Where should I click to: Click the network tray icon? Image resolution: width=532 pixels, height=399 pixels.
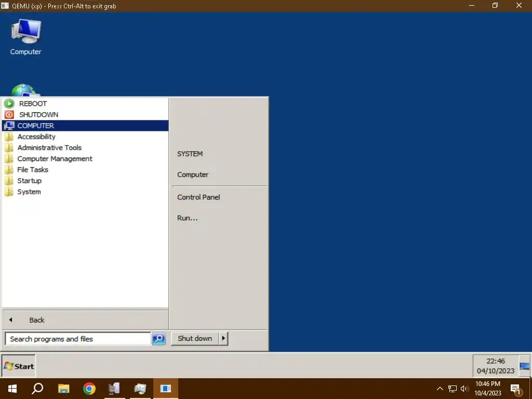click(453, 389)
